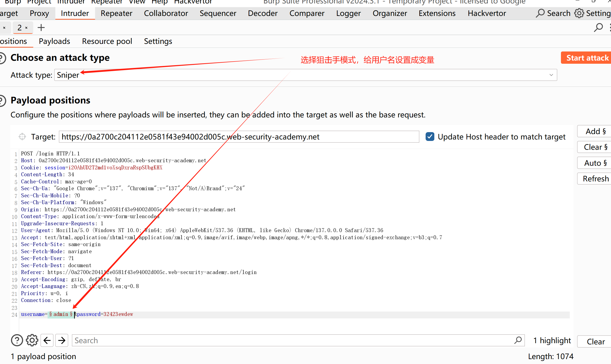Add a new Intruder tab with plus
Image resolution: width=611 pixels, height=364 pixels.
tap(41, 27)
